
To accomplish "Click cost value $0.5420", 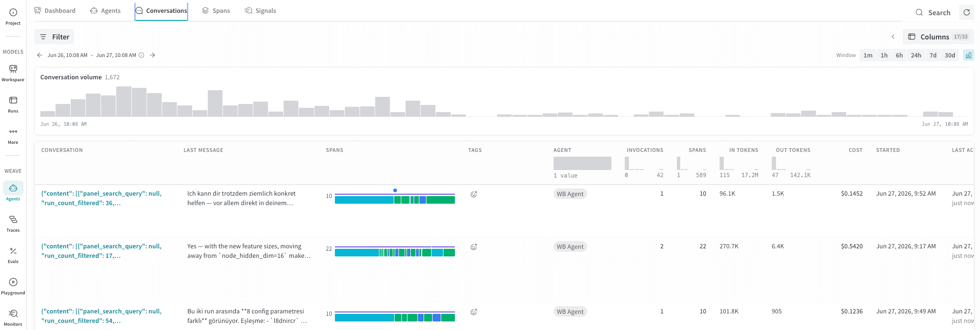I will (851, 246).
